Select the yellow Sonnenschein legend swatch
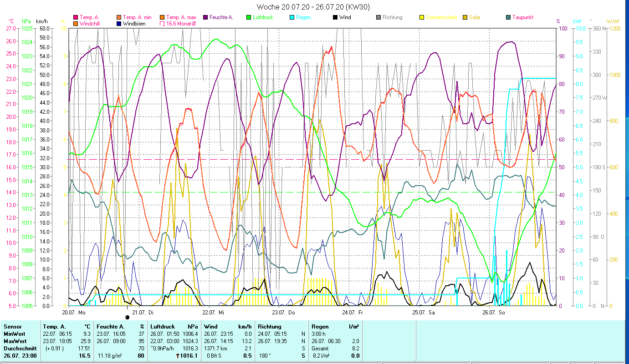This screenshot has height=364, width=629. point(422,18)
